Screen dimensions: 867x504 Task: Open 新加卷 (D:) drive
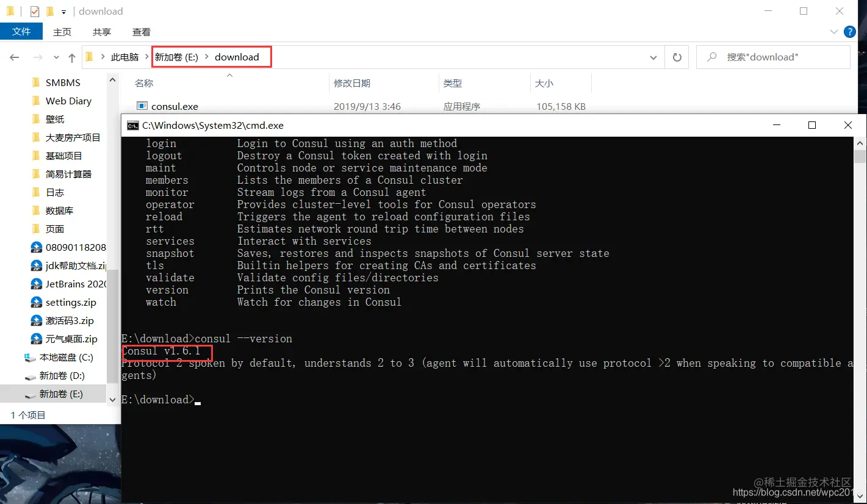[62, 375]
